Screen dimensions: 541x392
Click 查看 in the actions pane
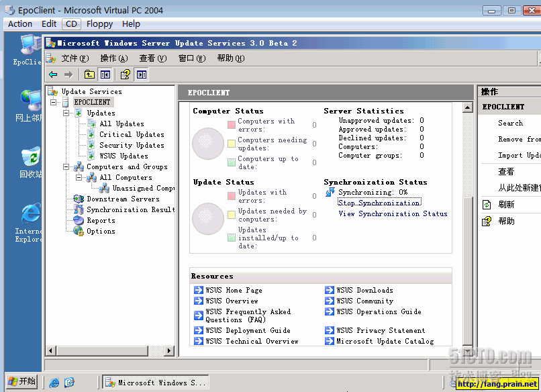(506, 172)
